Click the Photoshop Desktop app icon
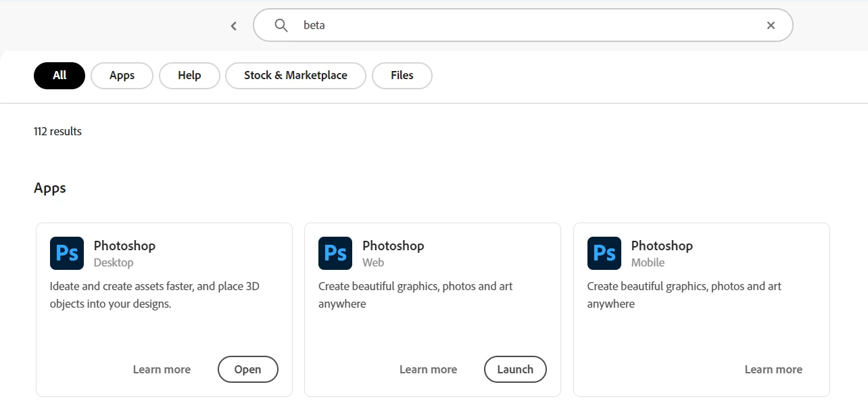 point(67,254)
